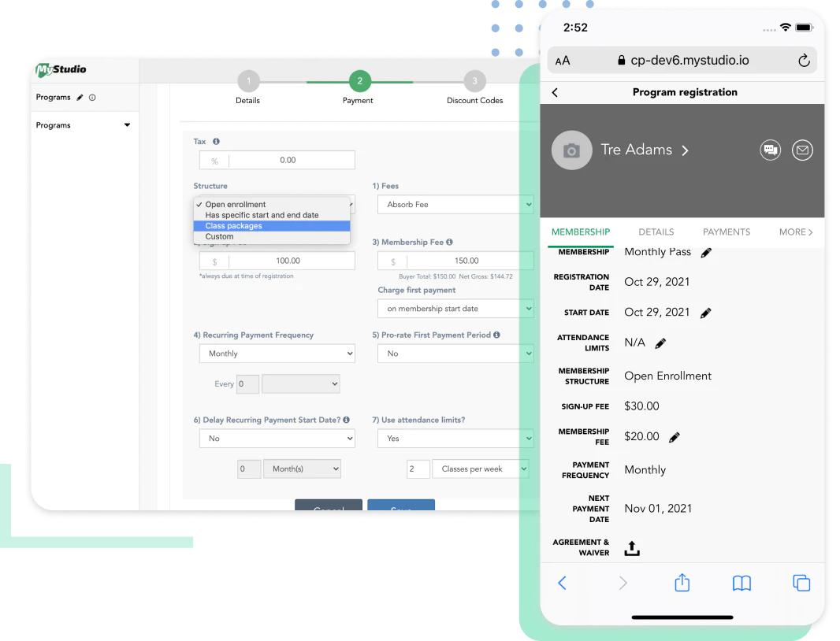Open Charge first payment dropdown
The height and width of the screenshot is (641, 840).
(456, 309)
